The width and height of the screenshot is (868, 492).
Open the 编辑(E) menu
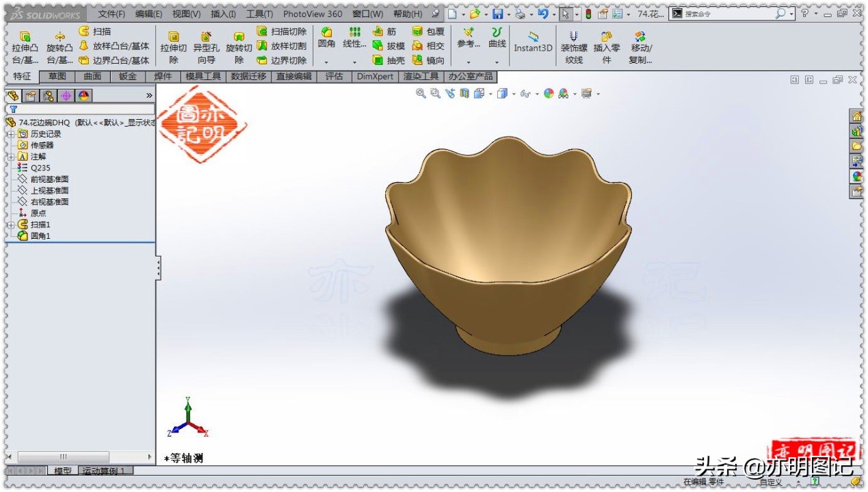coord(149,14)
